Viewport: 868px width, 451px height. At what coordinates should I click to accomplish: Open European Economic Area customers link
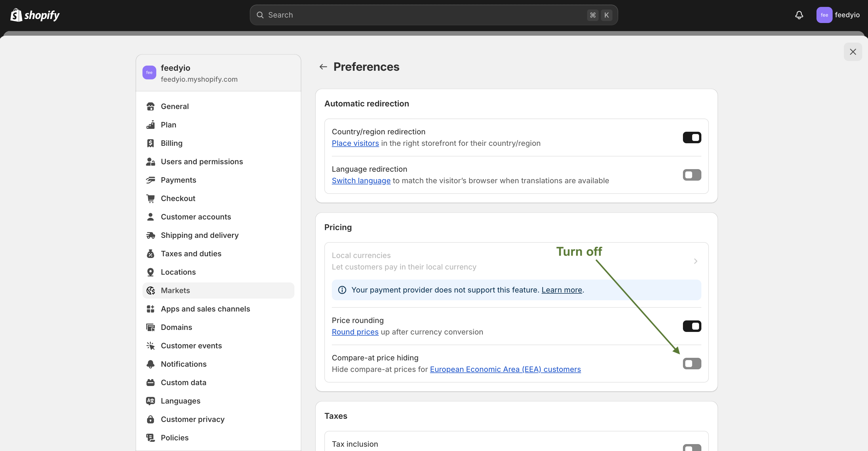coord(505,369)
